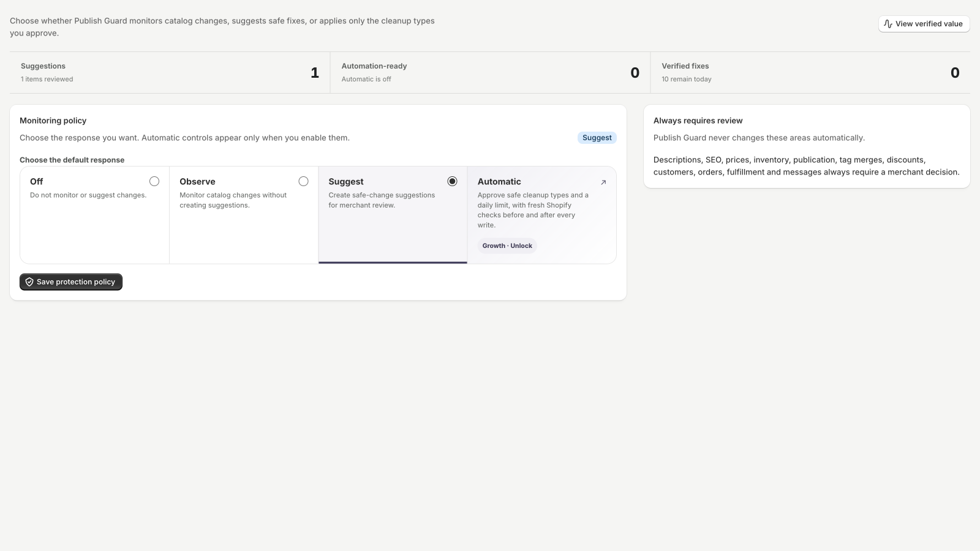980x551 pixels.
Task: Click the Growth · Unlock badge
Action: [x=507, y=246]
